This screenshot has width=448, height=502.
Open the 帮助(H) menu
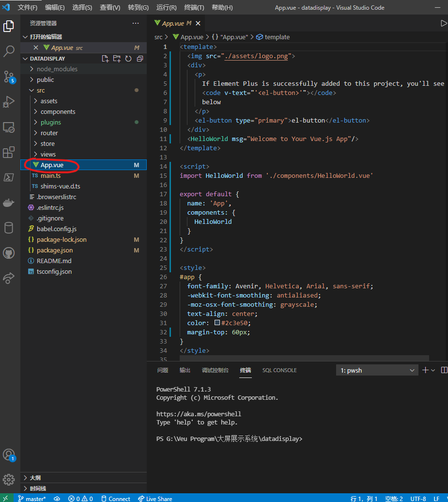222,7
